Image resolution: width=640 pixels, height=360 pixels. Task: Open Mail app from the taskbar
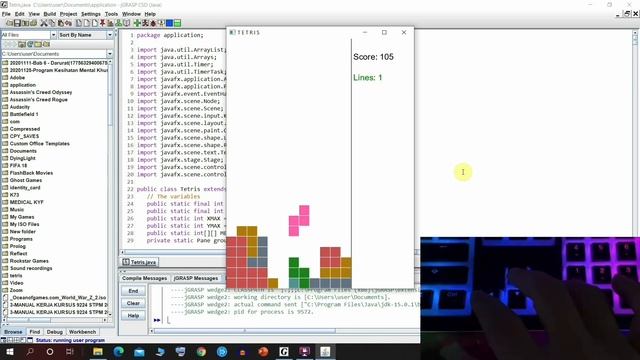[x=139, y=351]
